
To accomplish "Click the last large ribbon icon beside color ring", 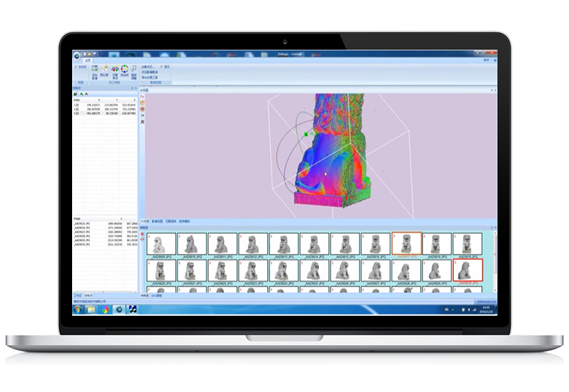I will pos(134,72).
